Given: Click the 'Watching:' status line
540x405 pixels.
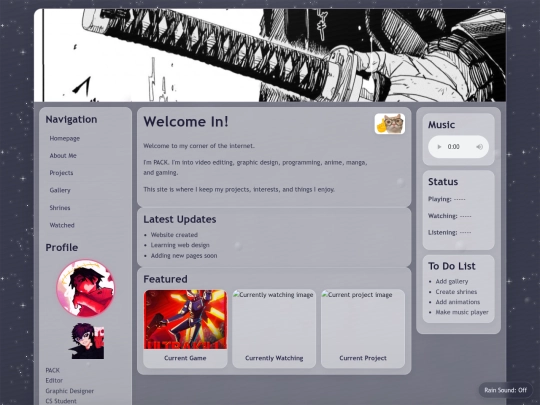Looking at the screenshot, I should click(x=450, y=216).
